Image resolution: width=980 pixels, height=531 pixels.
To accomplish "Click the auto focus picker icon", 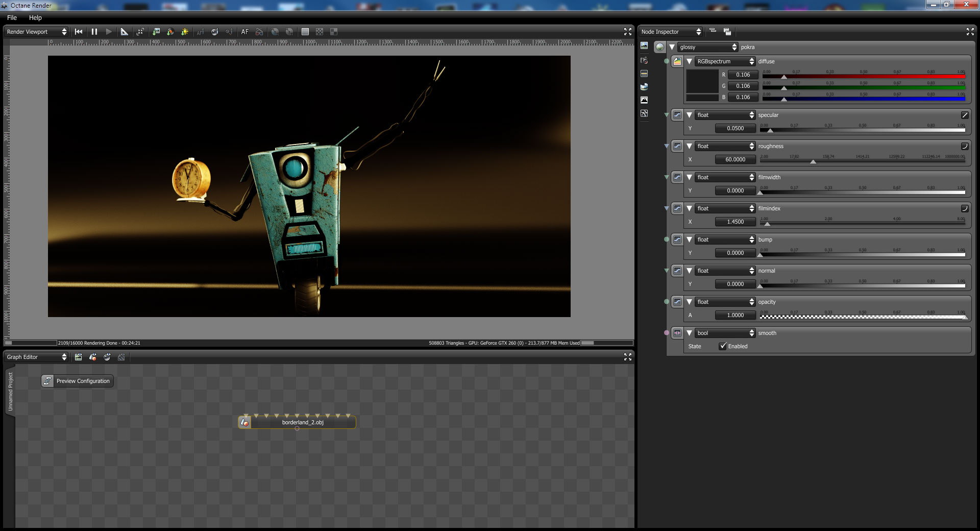I will [x=201, y=32].
